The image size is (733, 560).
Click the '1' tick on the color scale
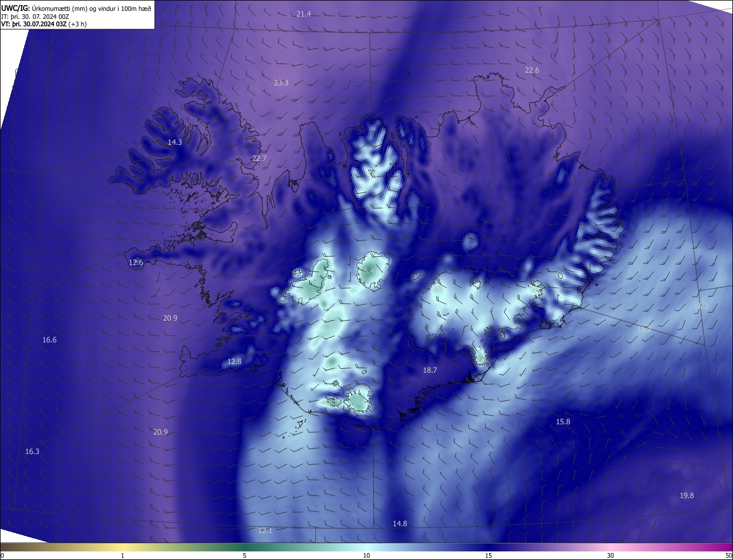click(x=123, y=555)
